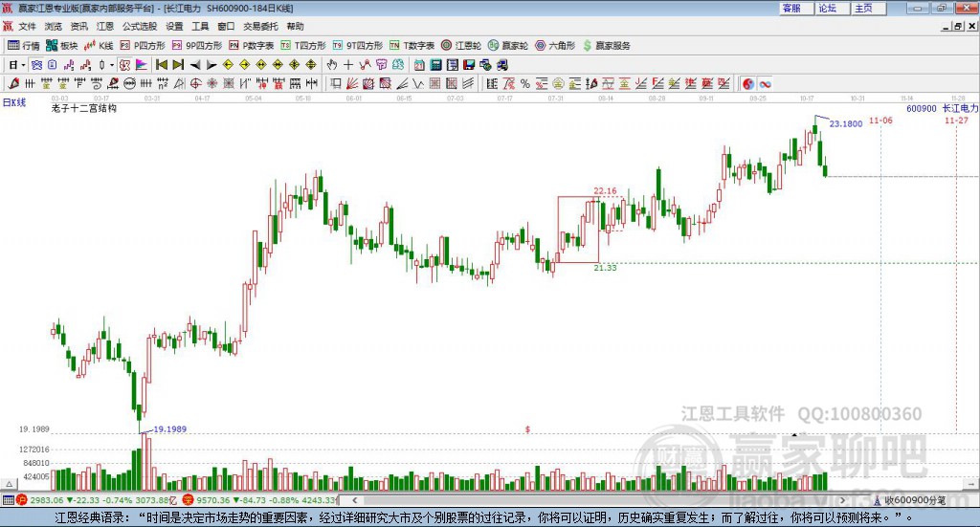Click the black left arrow icon

coord(195,65)
